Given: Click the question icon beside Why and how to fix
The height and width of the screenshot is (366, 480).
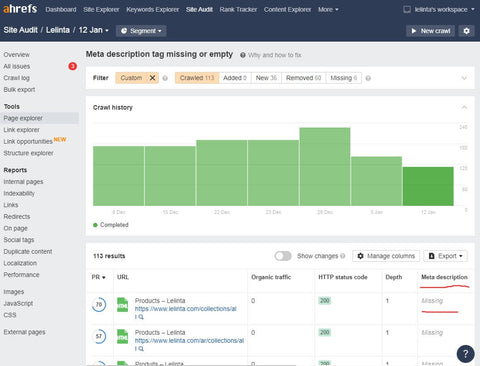Looking at the screenshot, I should (x=243, y=55).
